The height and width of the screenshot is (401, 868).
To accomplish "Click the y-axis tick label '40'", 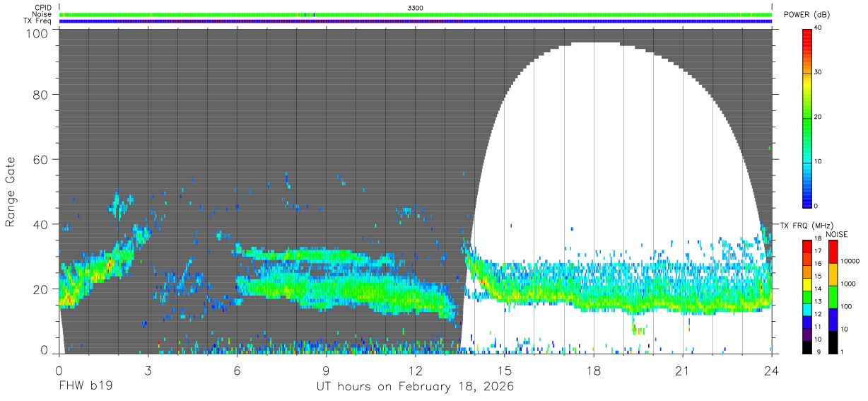I will [x=40, y=224].
